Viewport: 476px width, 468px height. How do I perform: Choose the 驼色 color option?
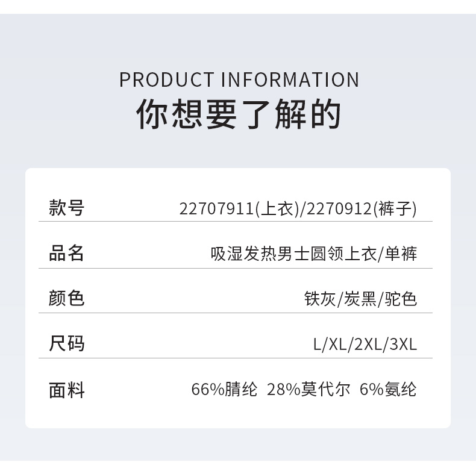pos(401,299)
